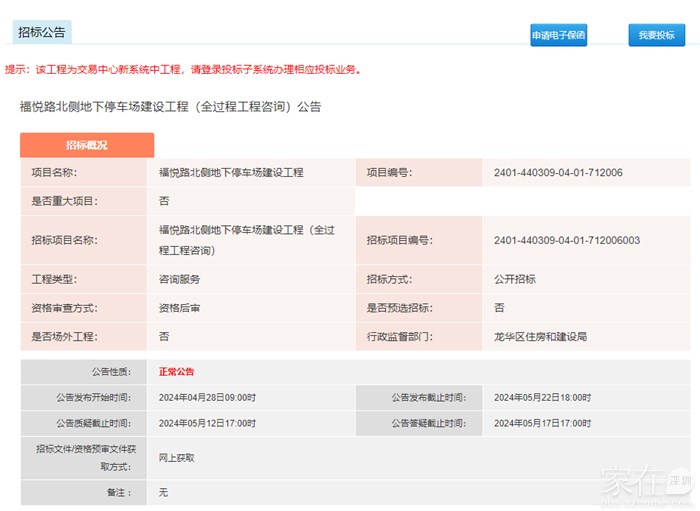Open the 申请电子保函 button
The image size is (700, 511).
click(558, 35)
